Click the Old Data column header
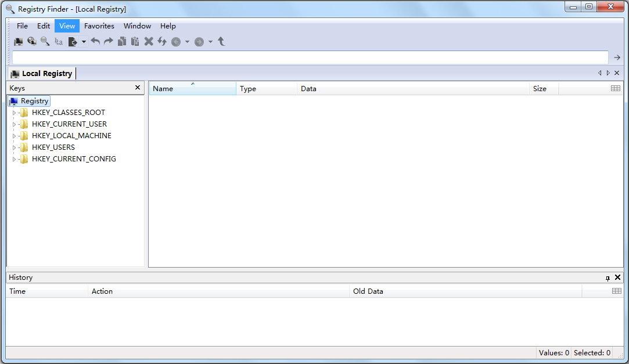629x364 pixels. coord(465,291)
